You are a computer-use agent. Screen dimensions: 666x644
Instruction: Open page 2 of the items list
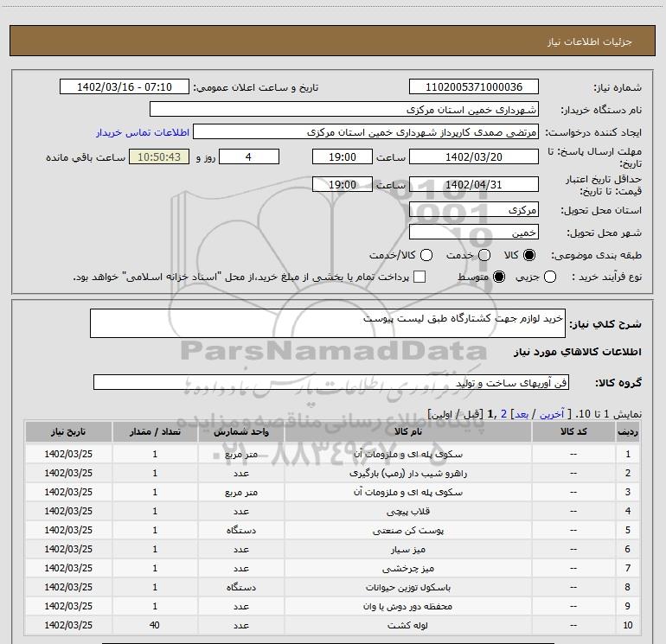pos(503,414)
